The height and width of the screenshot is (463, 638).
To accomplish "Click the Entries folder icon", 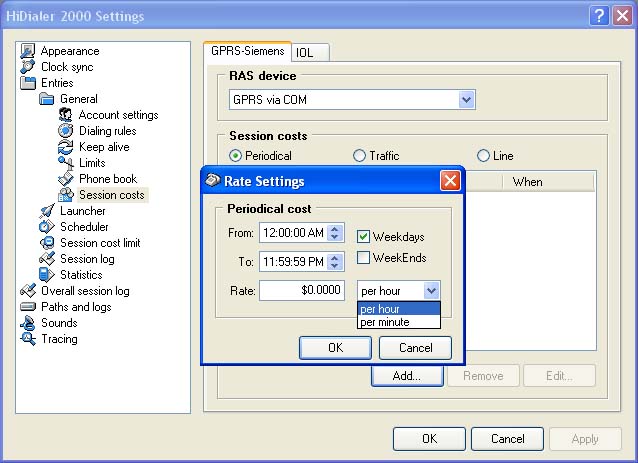I will click(x=28, y=83).
